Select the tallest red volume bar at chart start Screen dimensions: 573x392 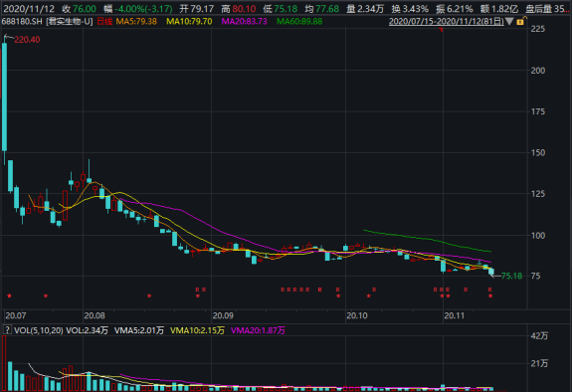pos(4,363)
